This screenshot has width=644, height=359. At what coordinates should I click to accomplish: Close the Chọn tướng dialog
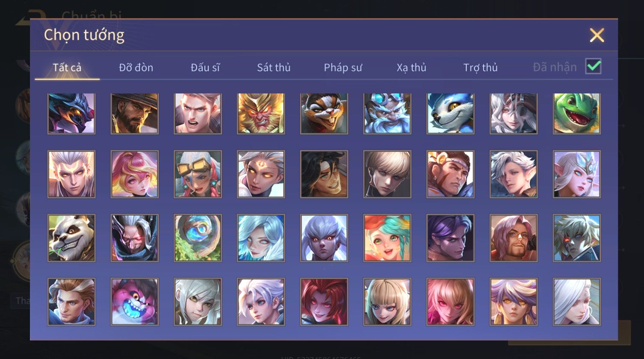click(x=597, y=35)
